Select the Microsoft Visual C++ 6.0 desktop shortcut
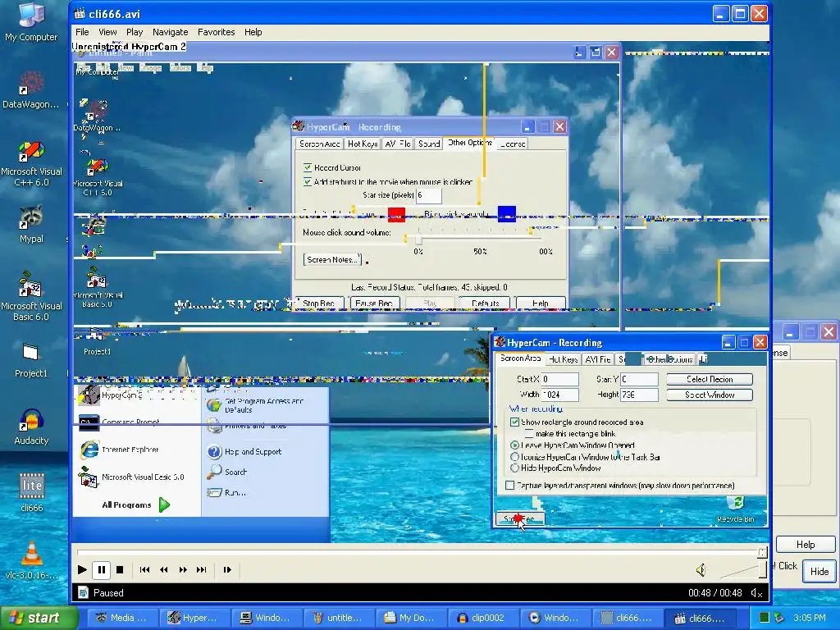The width and height of the screenshot is (840, 630). coord(31,164)
